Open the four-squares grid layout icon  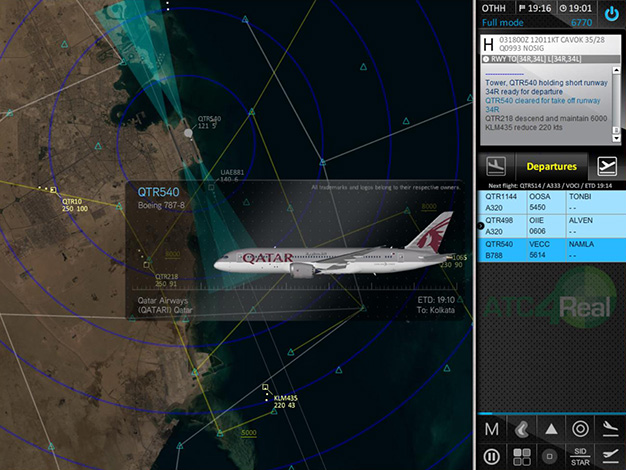521,456
